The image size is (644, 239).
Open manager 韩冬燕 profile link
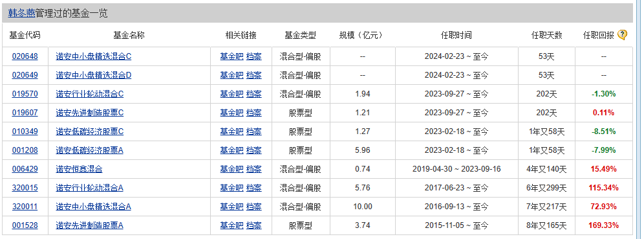[22, 14]
